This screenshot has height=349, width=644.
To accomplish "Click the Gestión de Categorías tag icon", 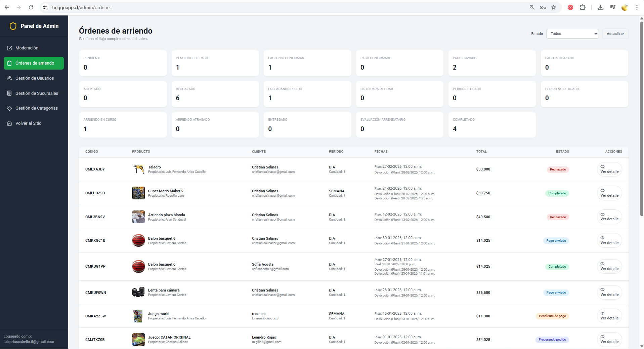I will click(x=9, y=108).
